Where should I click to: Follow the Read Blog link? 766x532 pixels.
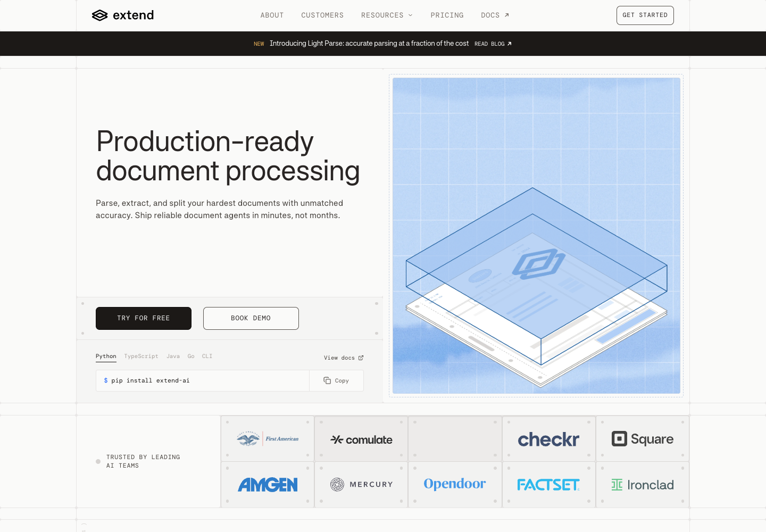493,44
